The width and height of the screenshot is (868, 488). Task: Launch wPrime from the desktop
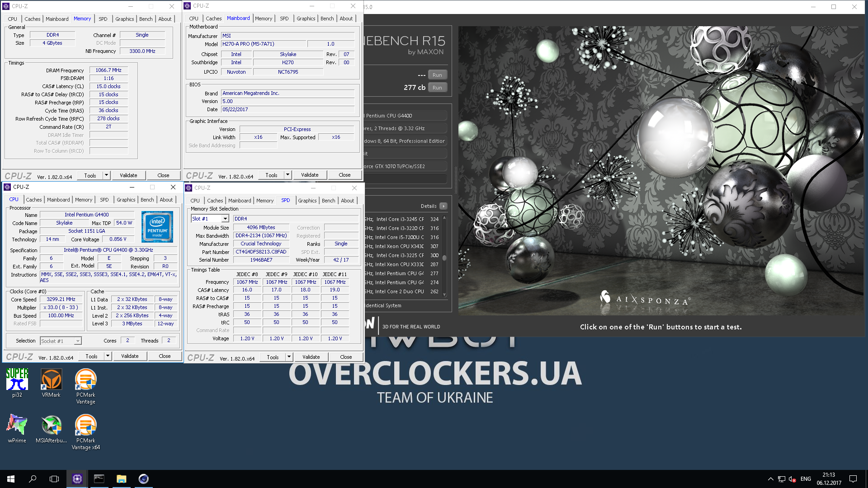[x=17, y=428]
